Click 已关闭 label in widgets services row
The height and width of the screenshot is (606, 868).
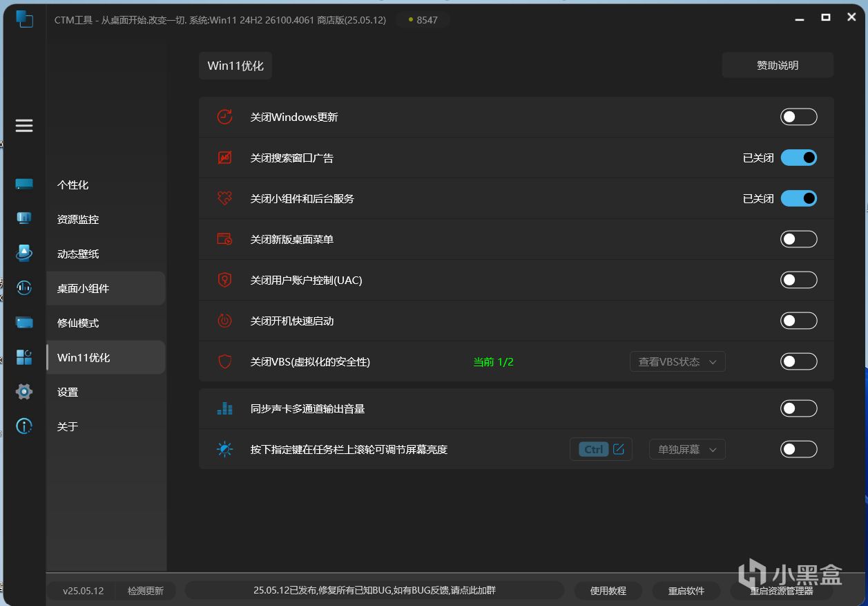tap(758, 198)
